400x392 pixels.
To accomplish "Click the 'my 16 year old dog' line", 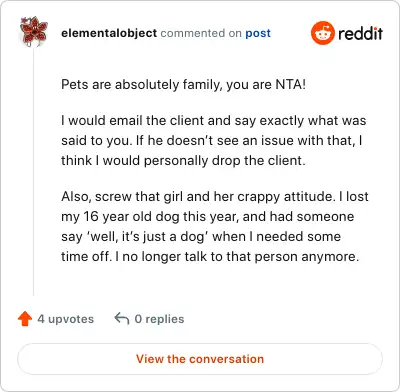I will pos(207,216).
